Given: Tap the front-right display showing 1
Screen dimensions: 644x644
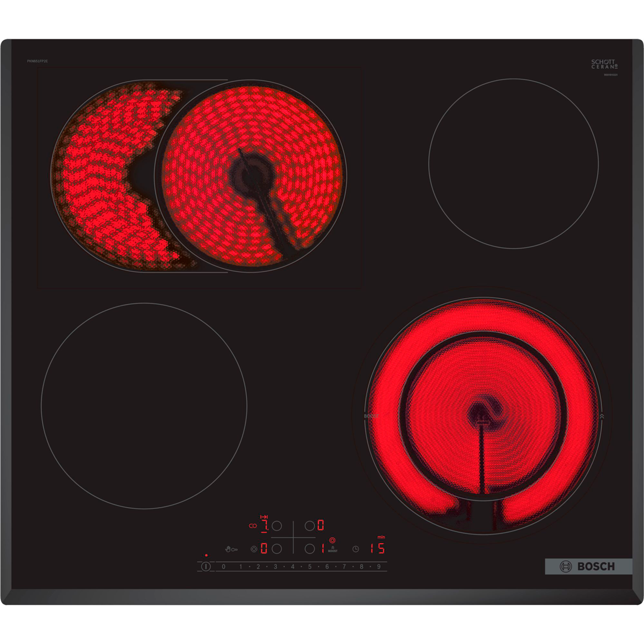Looking at the screenshot, I should click(x=323, y=548).
